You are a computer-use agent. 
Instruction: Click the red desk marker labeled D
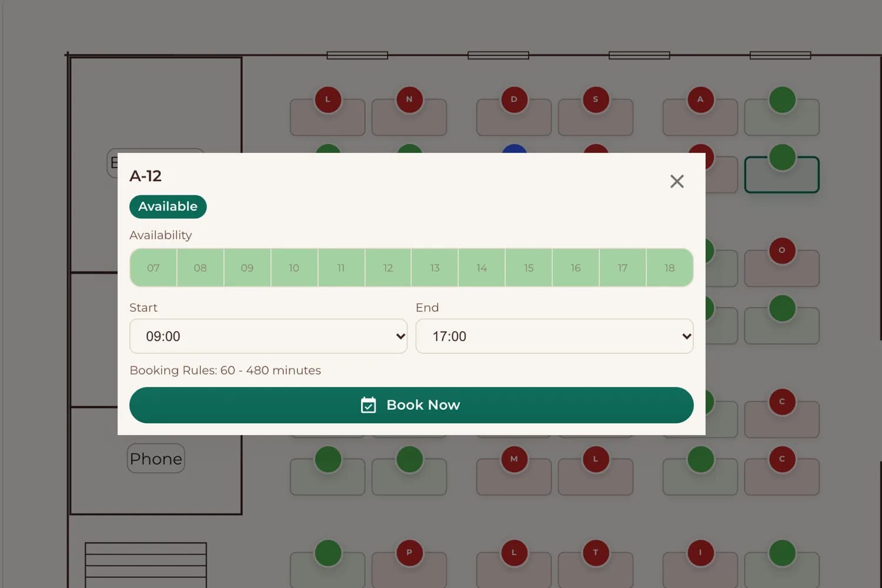pyautogui.click(x=514, y=99)
